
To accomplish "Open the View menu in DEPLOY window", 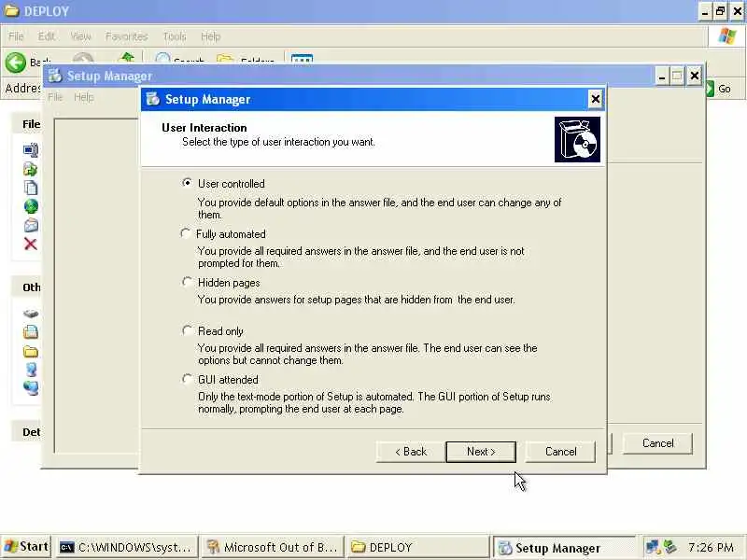I will click(80, 36).
